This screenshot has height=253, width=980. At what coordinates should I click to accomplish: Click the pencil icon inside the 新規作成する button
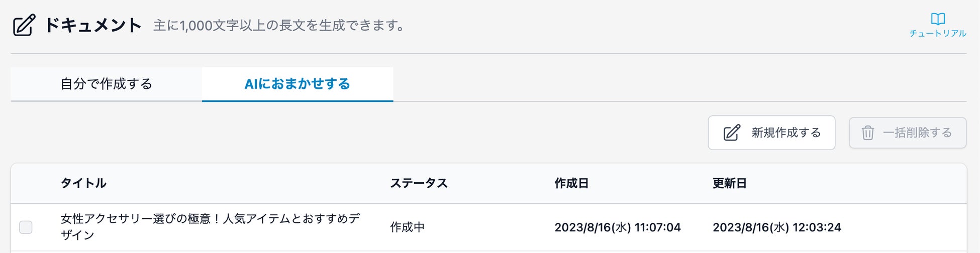pos(732,133)
